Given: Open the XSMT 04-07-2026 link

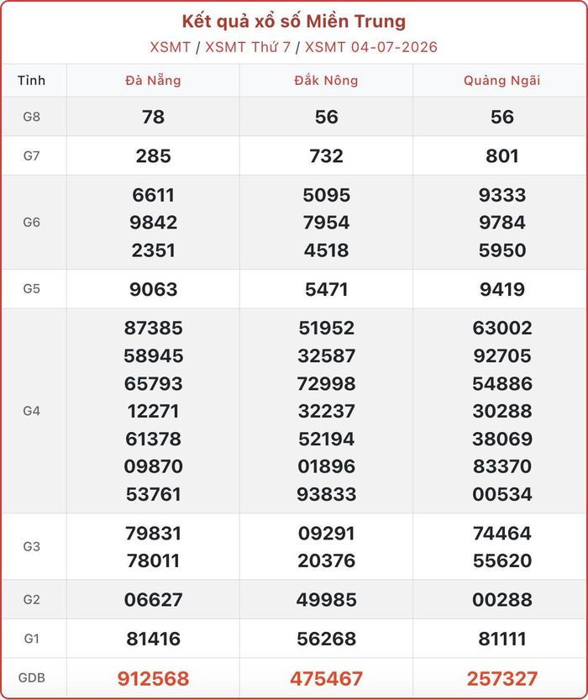Looking at the screenshot, I should (371, 47).
